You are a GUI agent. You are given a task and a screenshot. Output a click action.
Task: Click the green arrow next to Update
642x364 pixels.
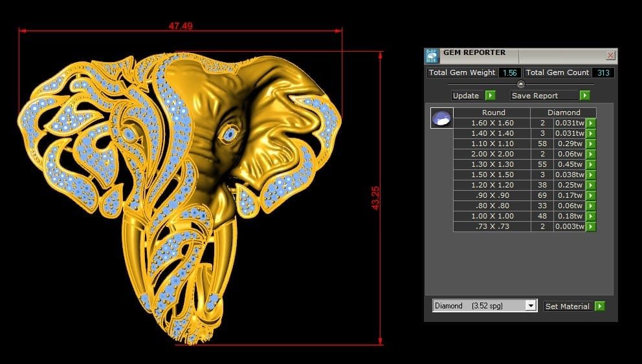click(491, 96)
